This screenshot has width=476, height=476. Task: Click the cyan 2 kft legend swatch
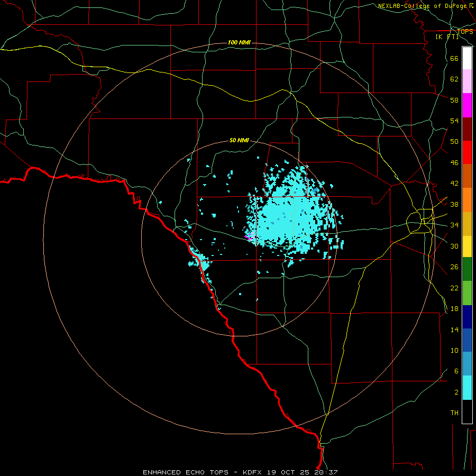point(467,388)
